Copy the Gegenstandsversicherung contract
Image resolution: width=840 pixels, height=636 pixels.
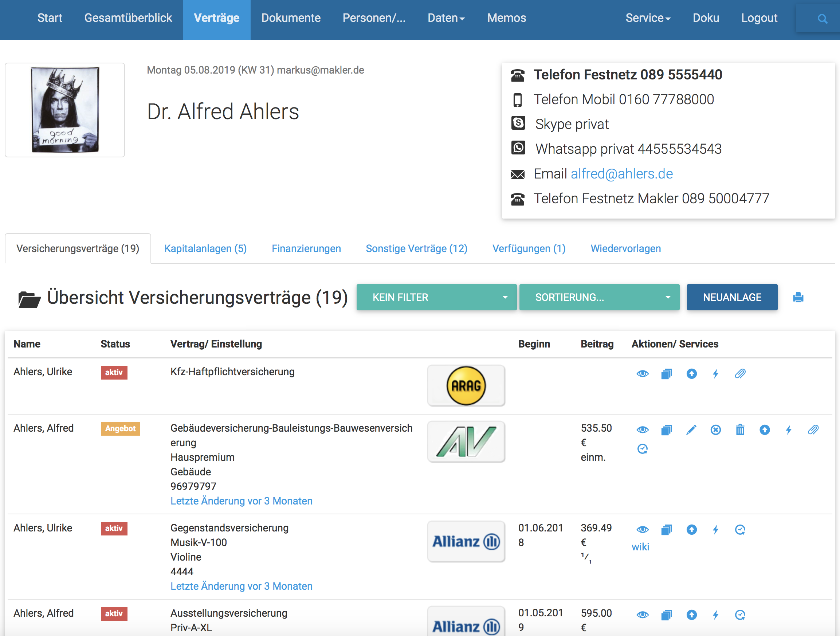point(667,530)
